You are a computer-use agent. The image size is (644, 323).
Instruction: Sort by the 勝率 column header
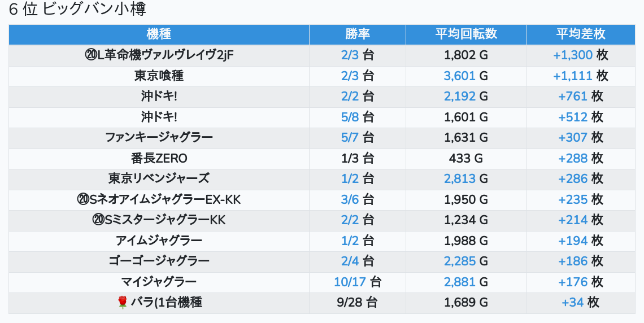357,34
